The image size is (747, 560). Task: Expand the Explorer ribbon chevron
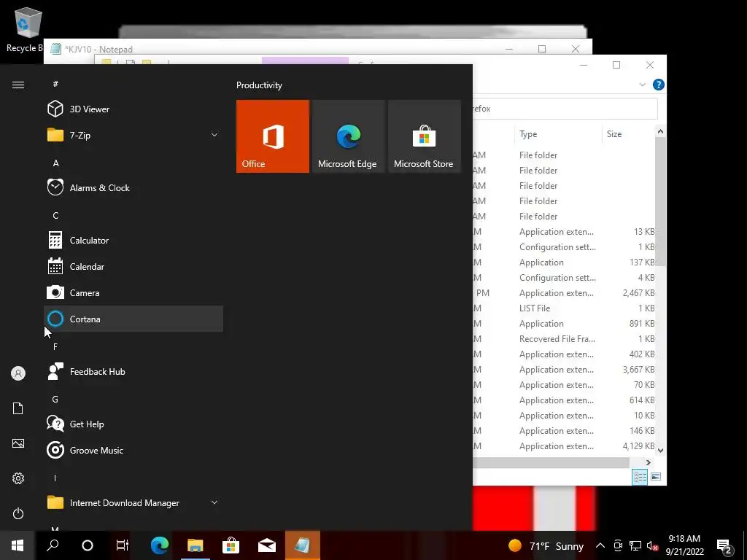tap(642, 85)
